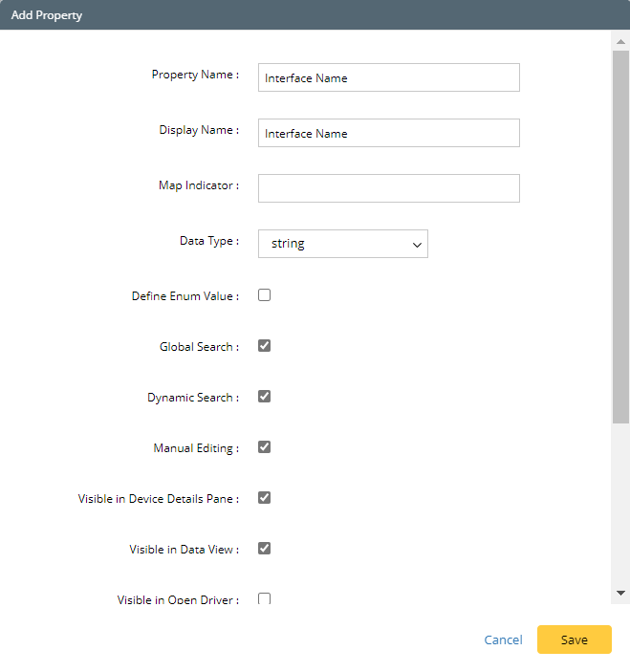Focus the empty Map Indicator field
Viewport: 630px width, 672px height.
click(388, 188)
